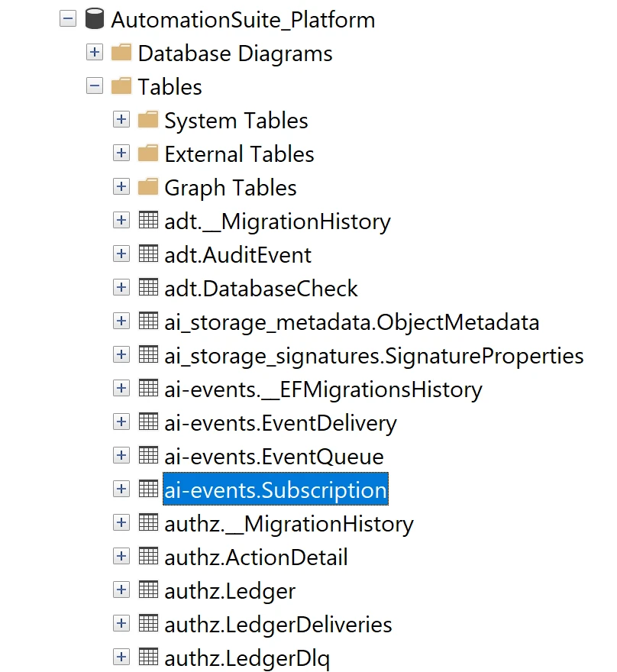Expand the authz.LedgerDlq table
This screenshot has height=672, width=617.
pyautogui.click(x=121, y=657)
